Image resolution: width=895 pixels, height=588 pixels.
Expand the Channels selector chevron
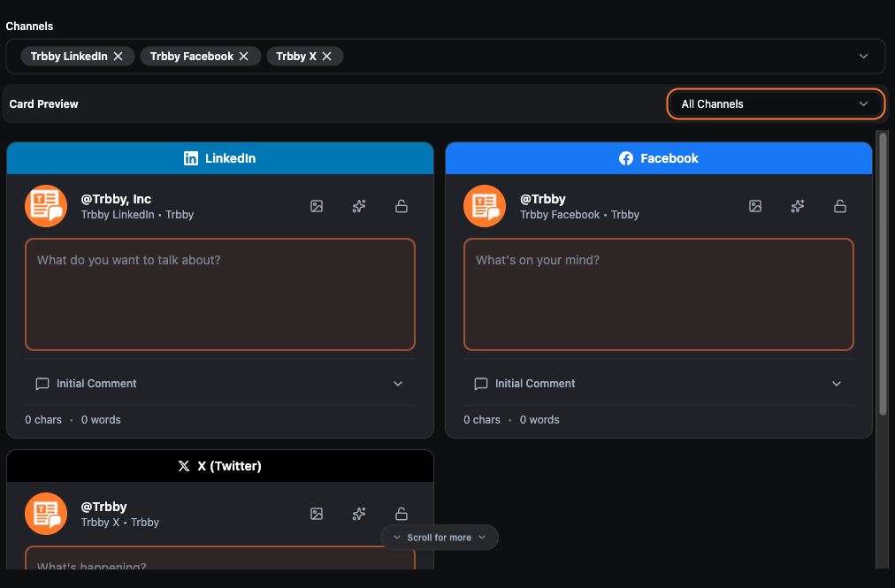point(863,56)
